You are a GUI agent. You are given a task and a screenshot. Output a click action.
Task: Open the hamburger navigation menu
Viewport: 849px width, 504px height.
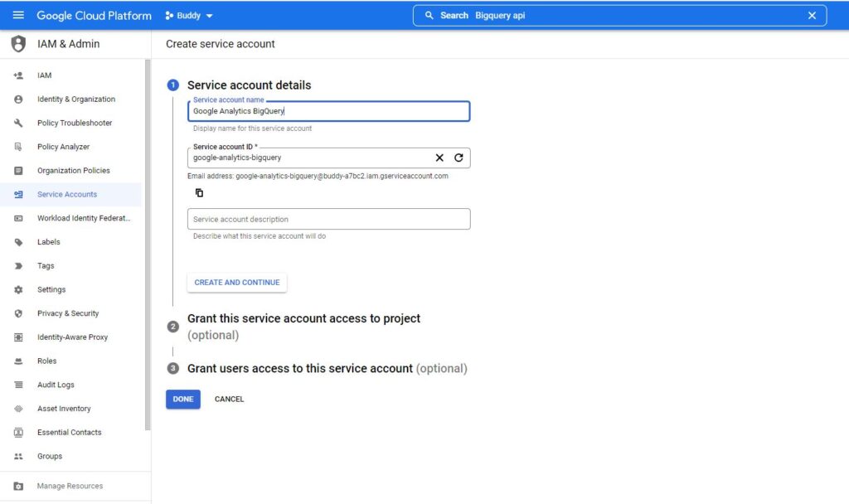point(18,15)
